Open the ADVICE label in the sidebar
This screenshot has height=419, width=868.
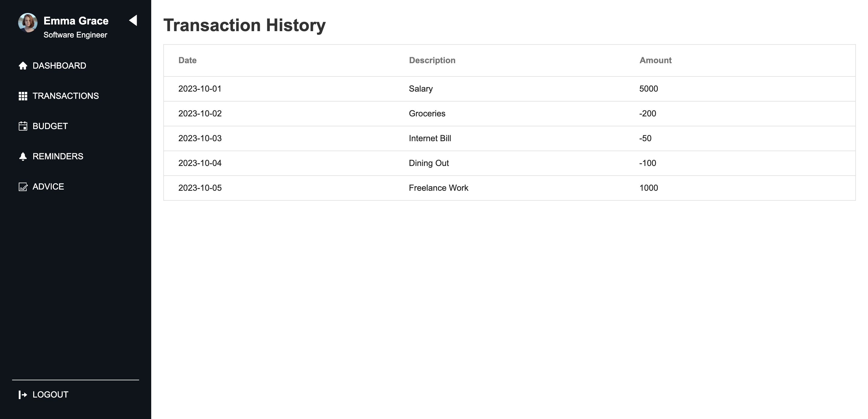(x=48, y=187)
